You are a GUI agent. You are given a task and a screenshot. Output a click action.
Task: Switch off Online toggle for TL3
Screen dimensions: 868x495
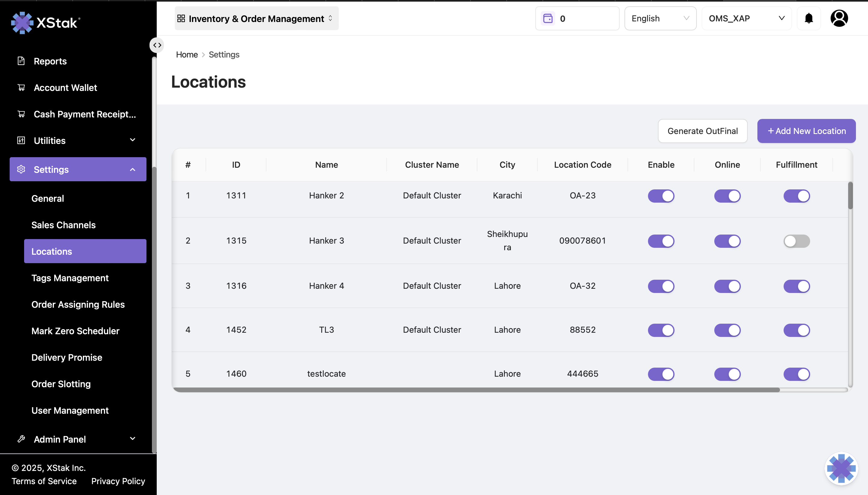point(727,330)
